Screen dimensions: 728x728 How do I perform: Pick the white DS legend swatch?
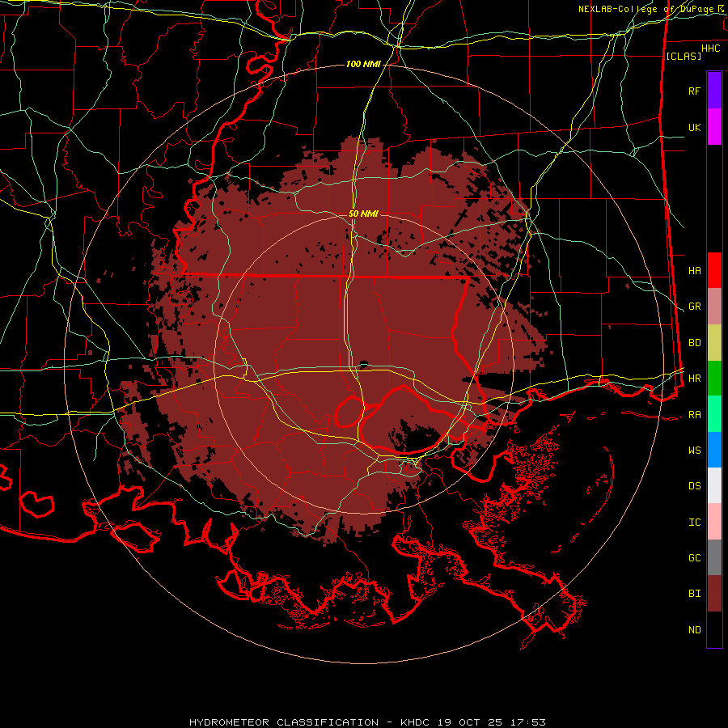point(714,485)
